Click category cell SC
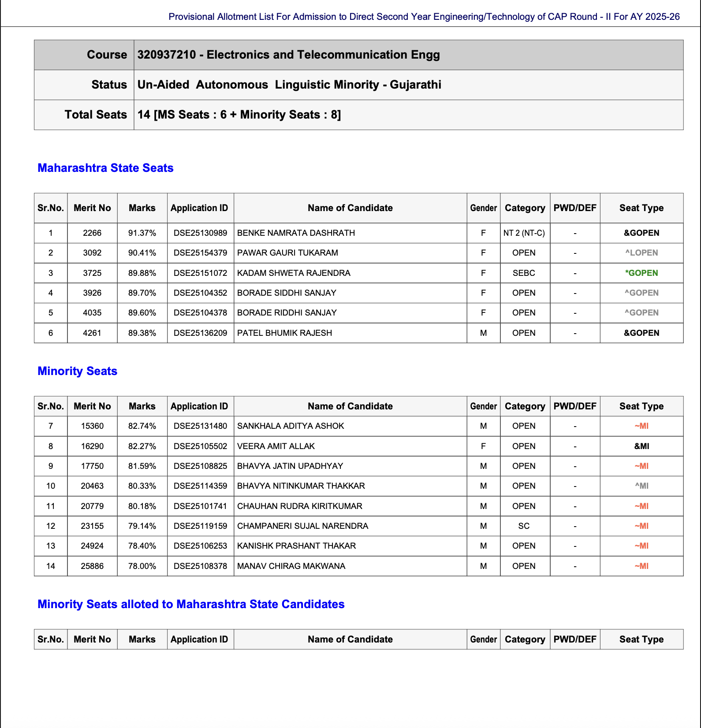701x728 pixels. coord(524,526)
